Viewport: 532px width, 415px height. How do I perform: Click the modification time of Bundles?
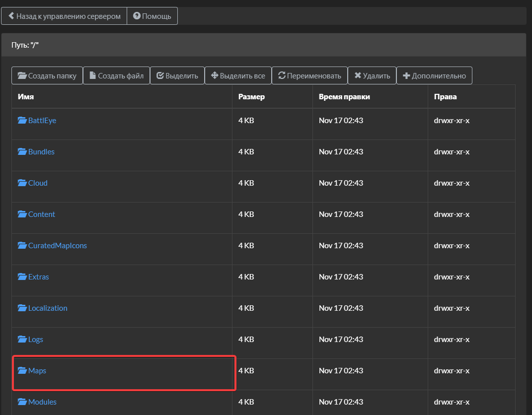click(x=341, y=151)
